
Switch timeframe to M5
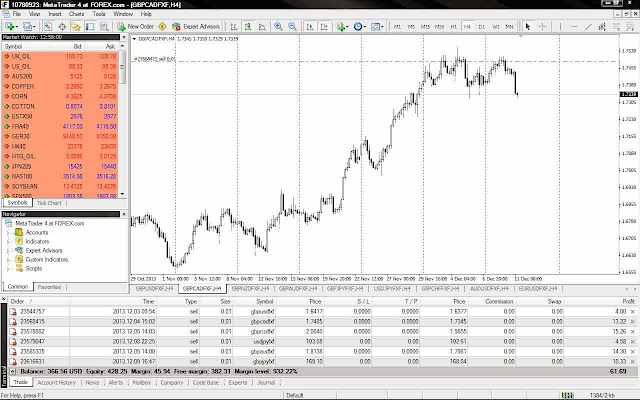pos(411,27)
